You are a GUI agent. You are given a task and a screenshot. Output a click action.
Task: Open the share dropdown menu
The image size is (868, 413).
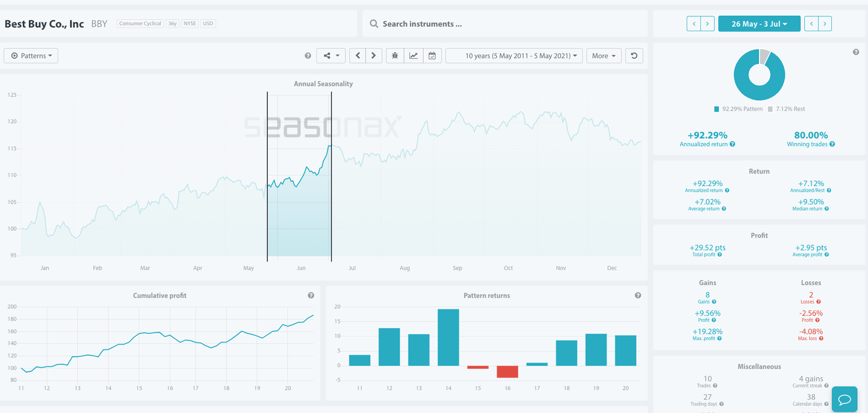point(331,56)
